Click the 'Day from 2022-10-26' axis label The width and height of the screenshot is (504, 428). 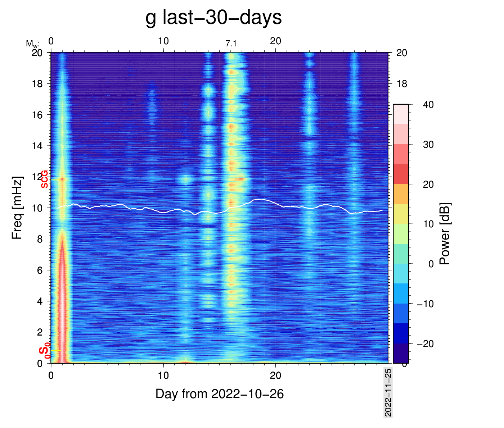pos(220,394)
